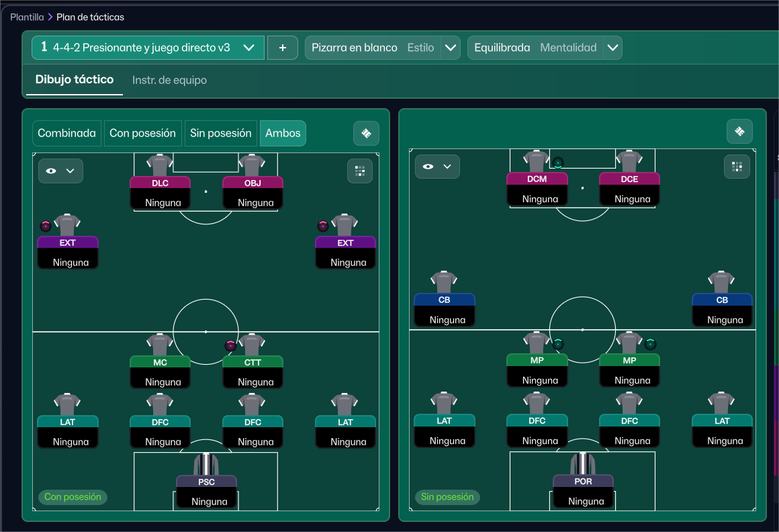Select the PSC goalkeeper shirt icon

[207, 464]
